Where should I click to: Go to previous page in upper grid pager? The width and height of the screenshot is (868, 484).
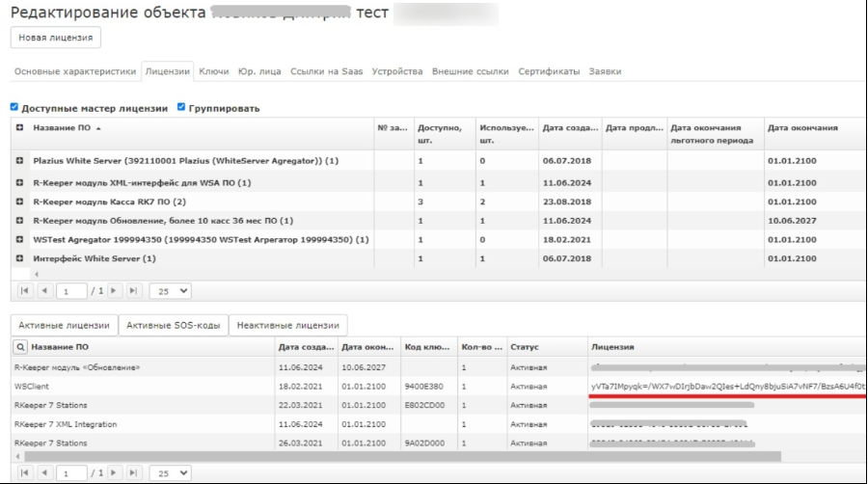click(44, 290)
